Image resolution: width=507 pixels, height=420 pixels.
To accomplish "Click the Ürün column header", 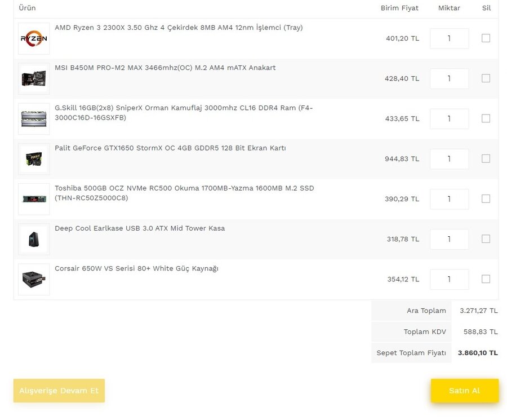I will (27, 8).
